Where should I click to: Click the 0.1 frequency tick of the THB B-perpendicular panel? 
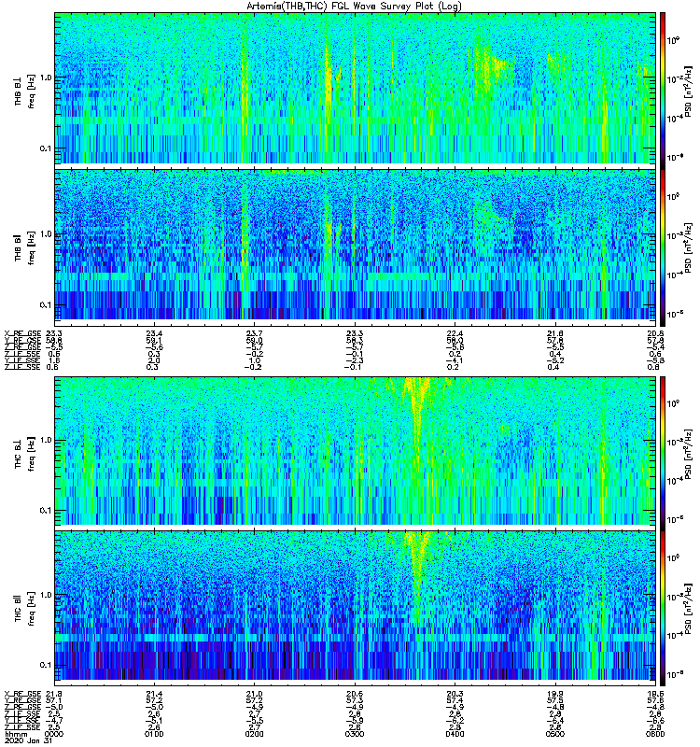(46, 148)
